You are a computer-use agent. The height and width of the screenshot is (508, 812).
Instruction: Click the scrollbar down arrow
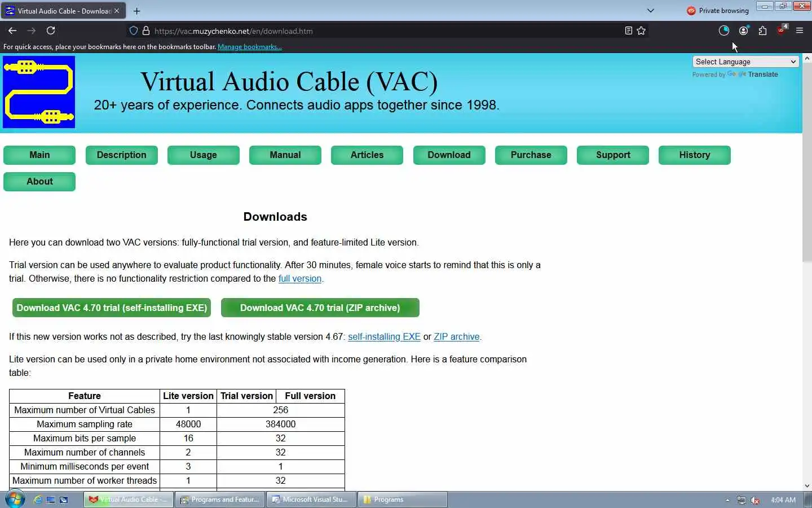point(807,485)
